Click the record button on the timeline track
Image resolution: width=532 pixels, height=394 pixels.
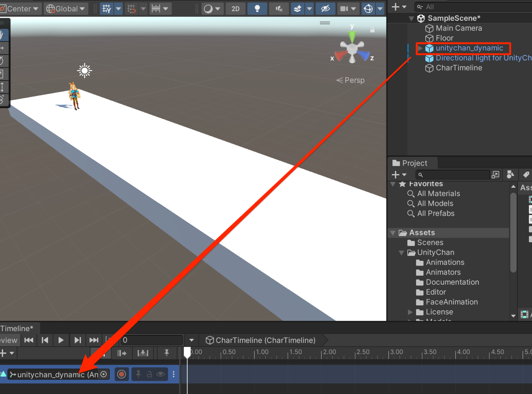click(122, 374)
